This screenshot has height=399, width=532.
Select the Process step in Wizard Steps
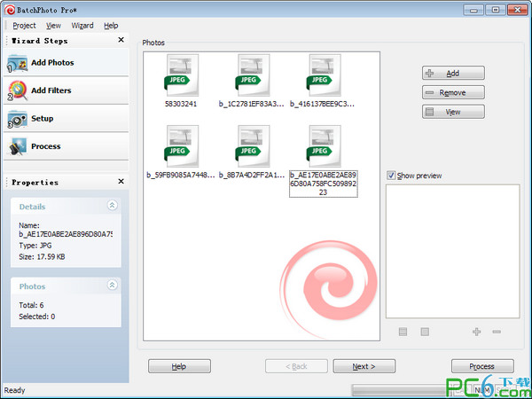click(66, 146)
